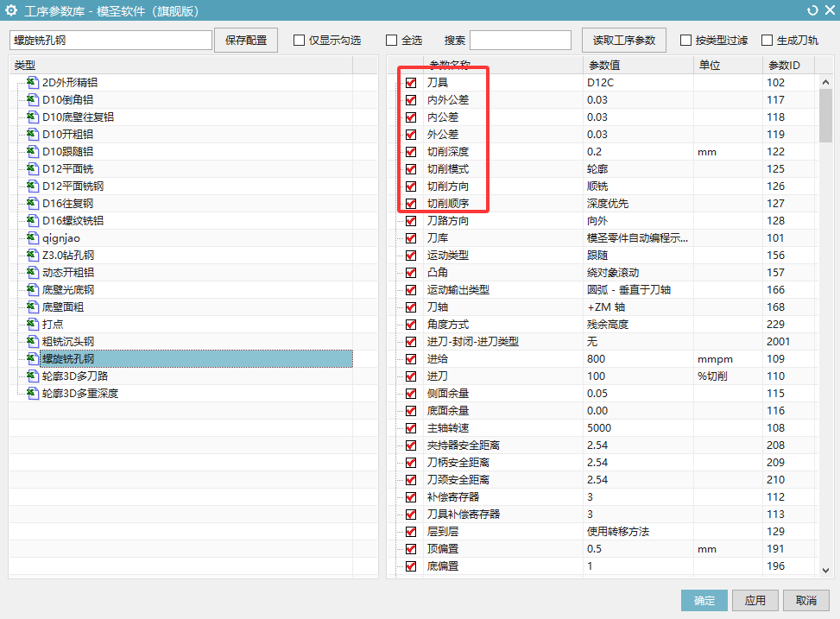840x619 pixels.
Task: Click the 读取工序参数 button
Action: [x=624, y=41]
